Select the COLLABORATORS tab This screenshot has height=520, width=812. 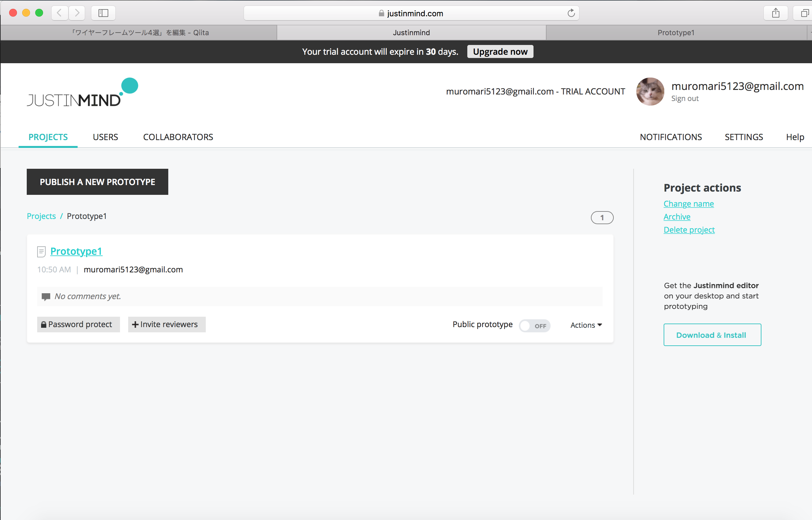pyautogui.click(x=178, y=137)
